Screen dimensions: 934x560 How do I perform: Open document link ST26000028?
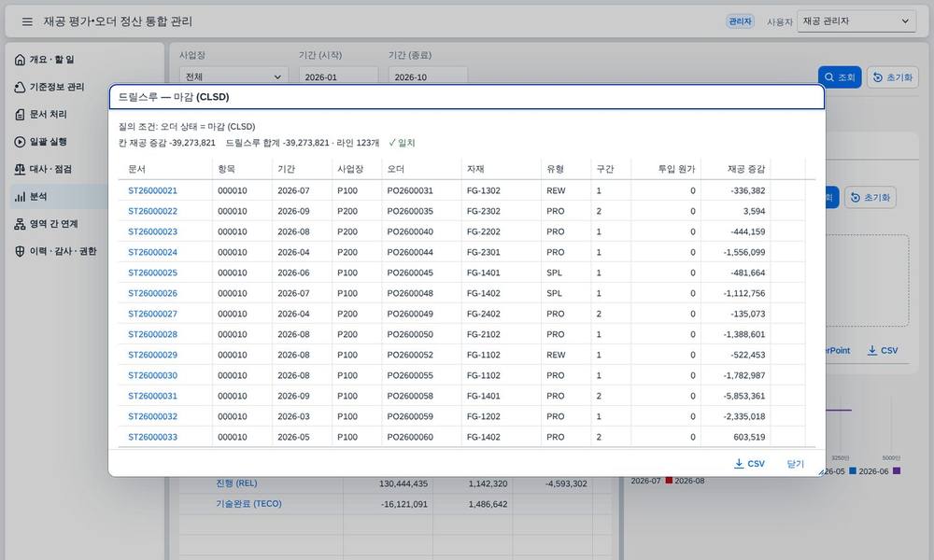coord(152,334)
